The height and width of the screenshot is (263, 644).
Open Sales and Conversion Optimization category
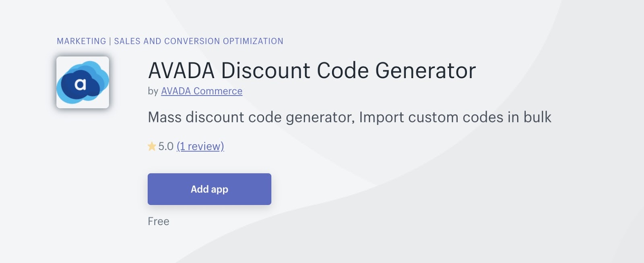click(x=198, y=41)
